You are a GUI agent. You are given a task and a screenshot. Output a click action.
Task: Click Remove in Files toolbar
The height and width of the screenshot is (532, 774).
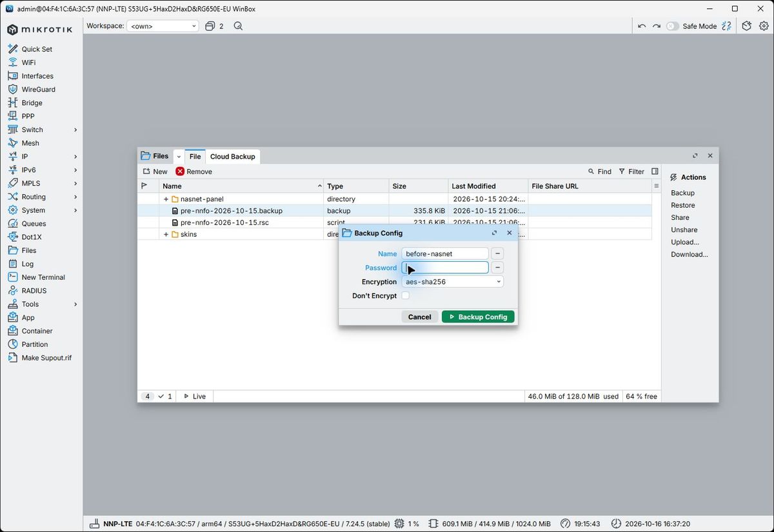[194, 172]
